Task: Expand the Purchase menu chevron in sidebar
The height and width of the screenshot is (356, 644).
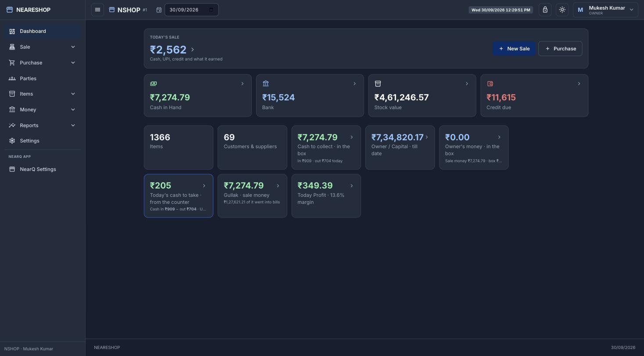Action: 73,63
